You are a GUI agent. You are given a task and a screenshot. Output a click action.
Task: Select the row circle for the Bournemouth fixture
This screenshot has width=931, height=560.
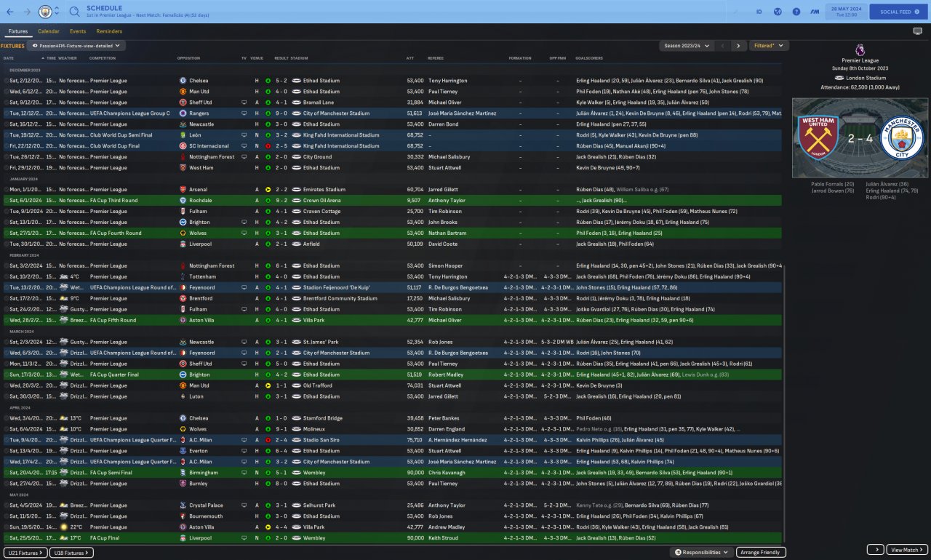pyautogui.click(x=6, y=516)
